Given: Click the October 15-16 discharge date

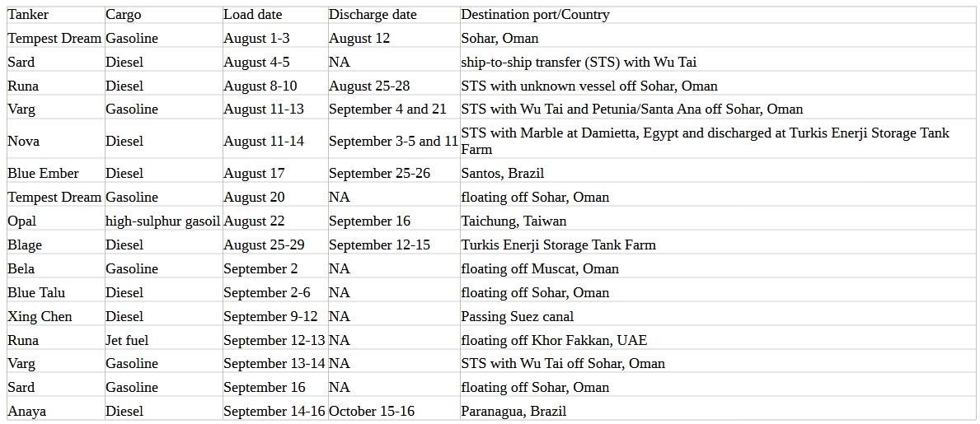Looking at the screenshot, I should 372,412.
